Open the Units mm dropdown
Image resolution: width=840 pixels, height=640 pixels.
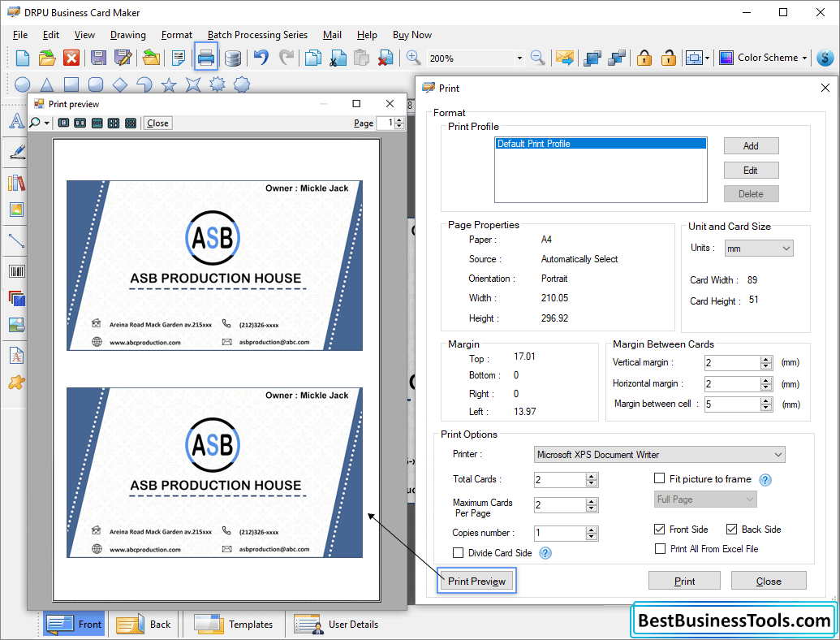(x=759, y=249)
